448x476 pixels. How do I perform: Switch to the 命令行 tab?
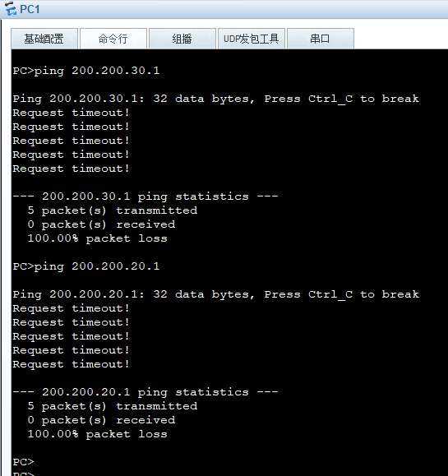tap(113, 39)
